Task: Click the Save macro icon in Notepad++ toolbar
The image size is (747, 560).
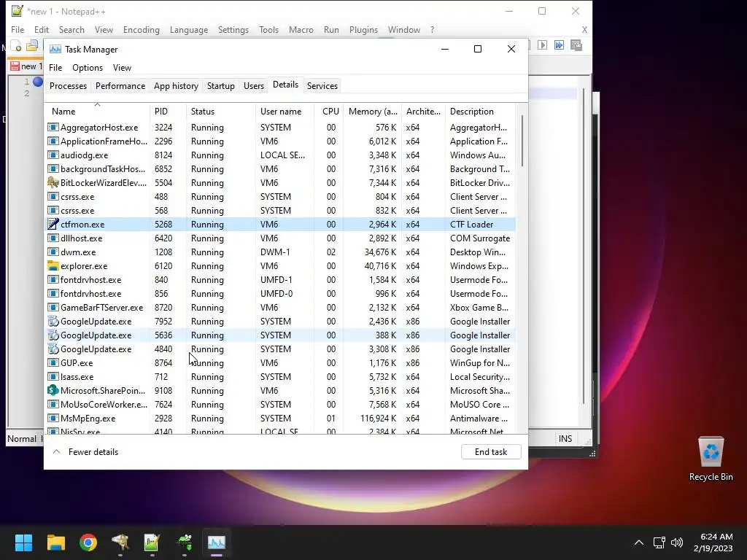Action: [x=576, y=44]
